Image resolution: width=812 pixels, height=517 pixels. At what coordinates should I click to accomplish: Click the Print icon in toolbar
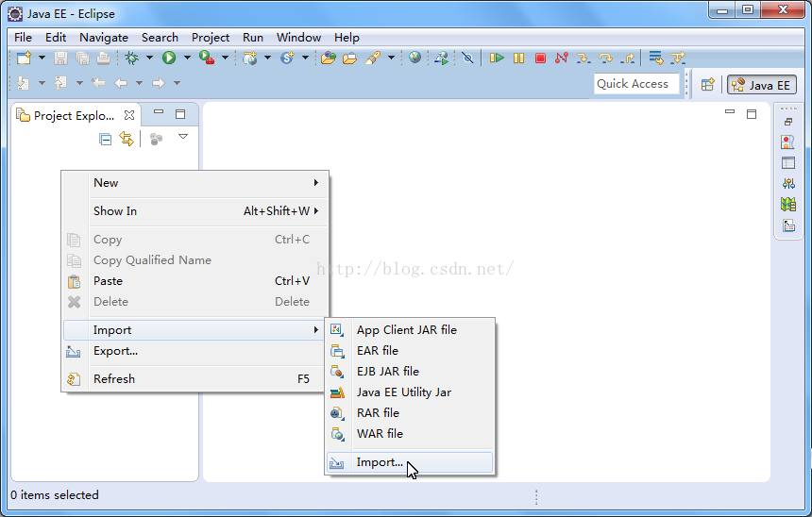pyautogui.click(x=104, y=58)
